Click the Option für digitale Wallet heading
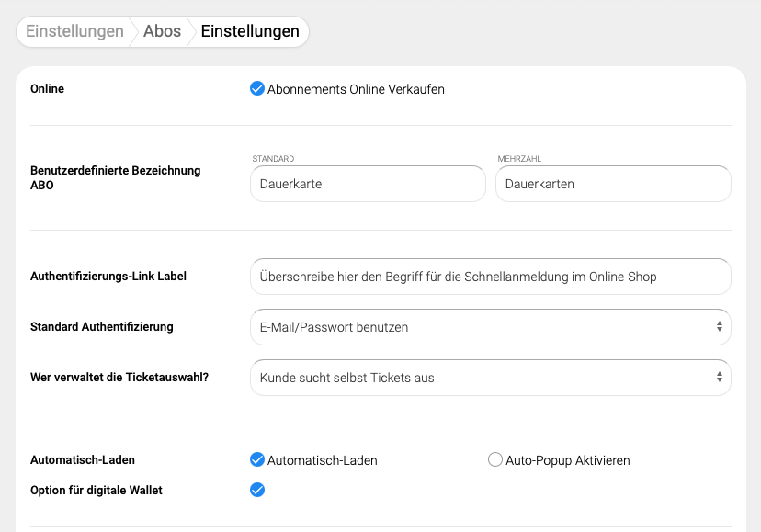The height and width of the screenshot is (532, 761). 97,491
